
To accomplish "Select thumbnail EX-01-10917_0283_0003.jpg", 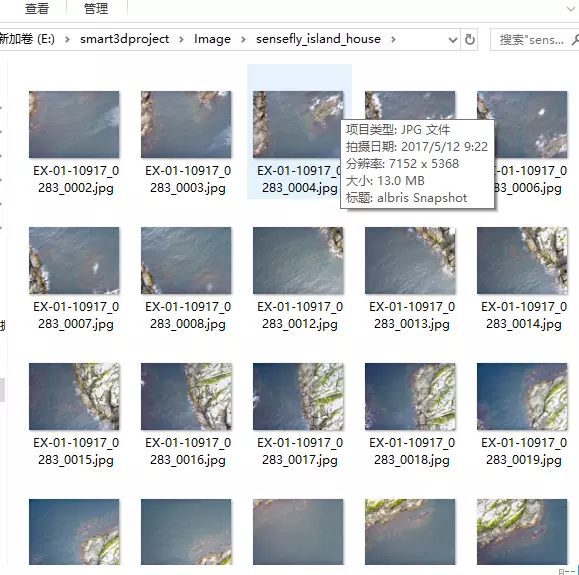I will [186, 124].
